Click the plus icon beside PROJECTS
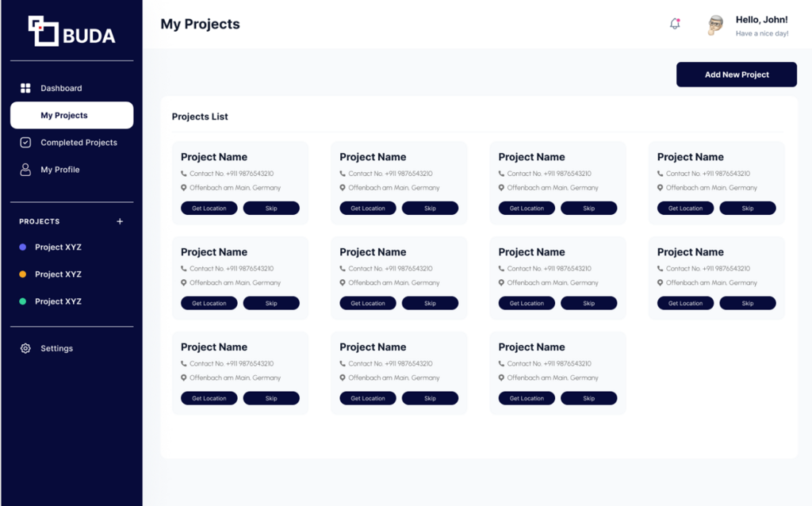The height and width of the screenshot is (506, 812). pyautogui.click(x=120, y=221)
